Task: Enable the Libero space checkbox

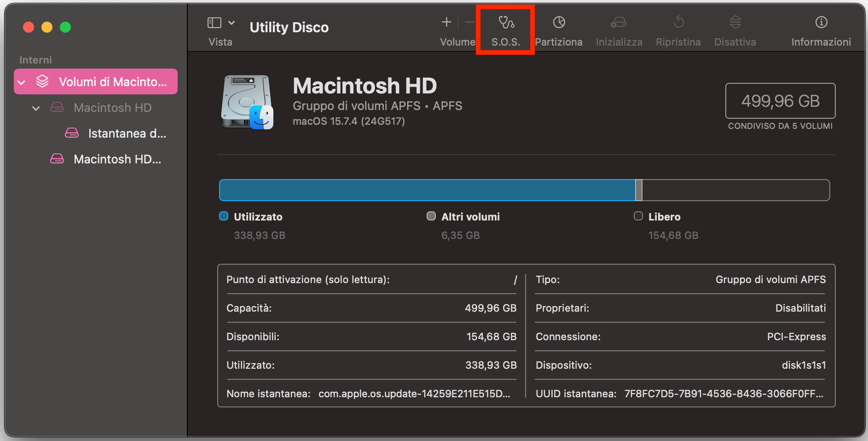Action: [638, 215]
